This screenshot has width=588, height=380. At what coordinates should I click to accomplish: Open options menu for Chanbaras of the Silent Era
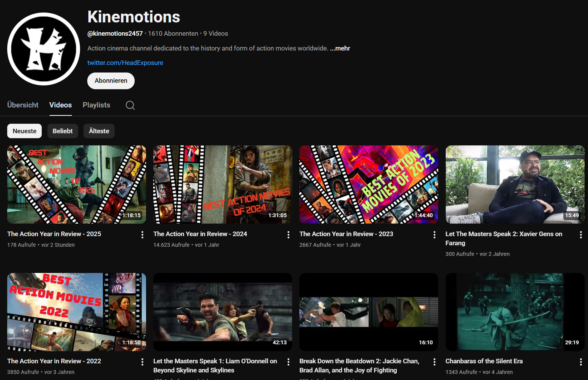pos(581,362)
